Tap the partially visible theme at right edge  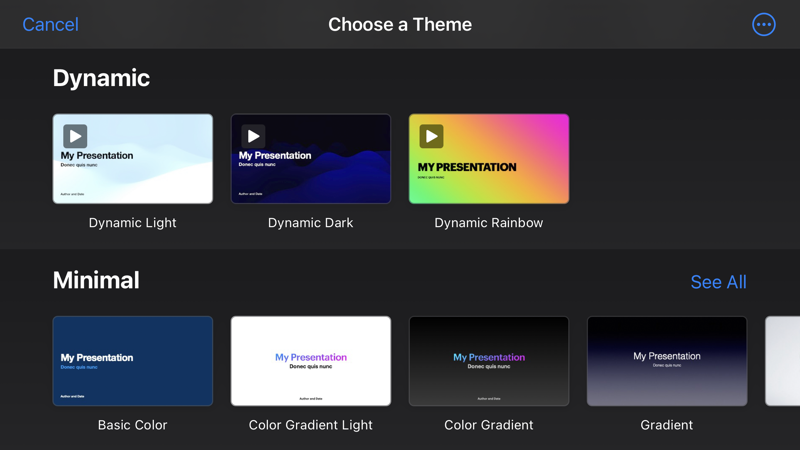[x=783, y=361]
